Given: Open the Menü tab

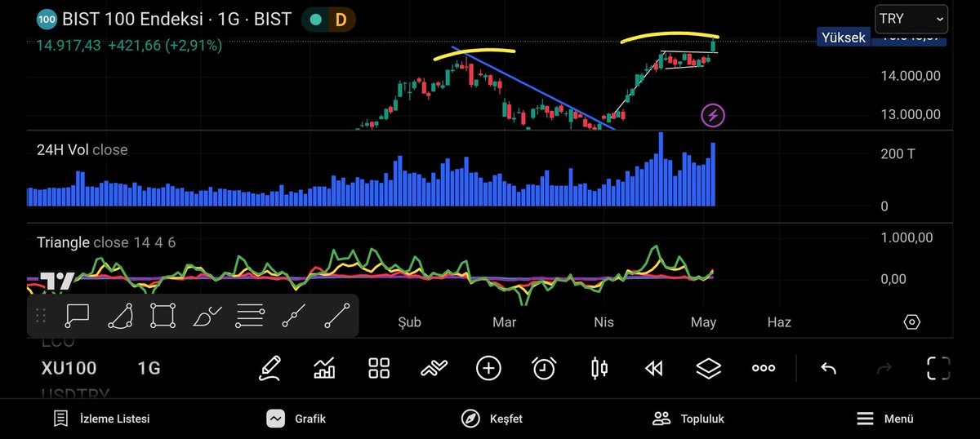Looking at the screenshot, I should [x=885, y=419].
